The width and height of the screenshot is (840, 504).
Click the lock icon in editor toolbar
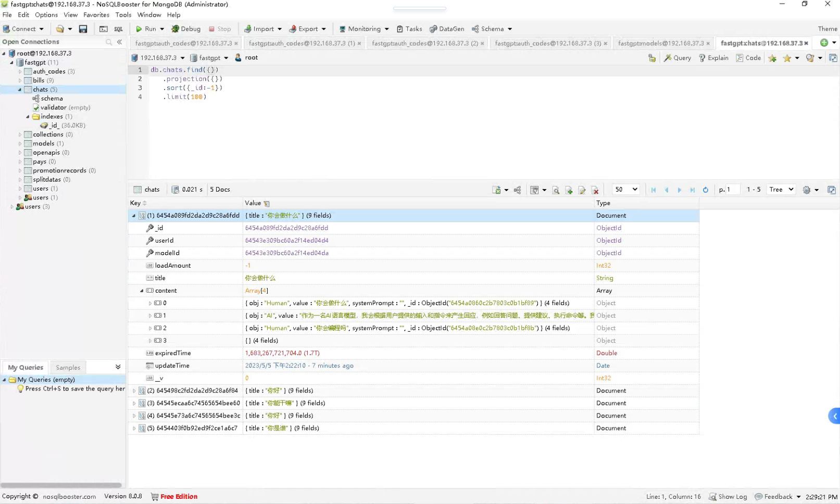pos(652,58)
